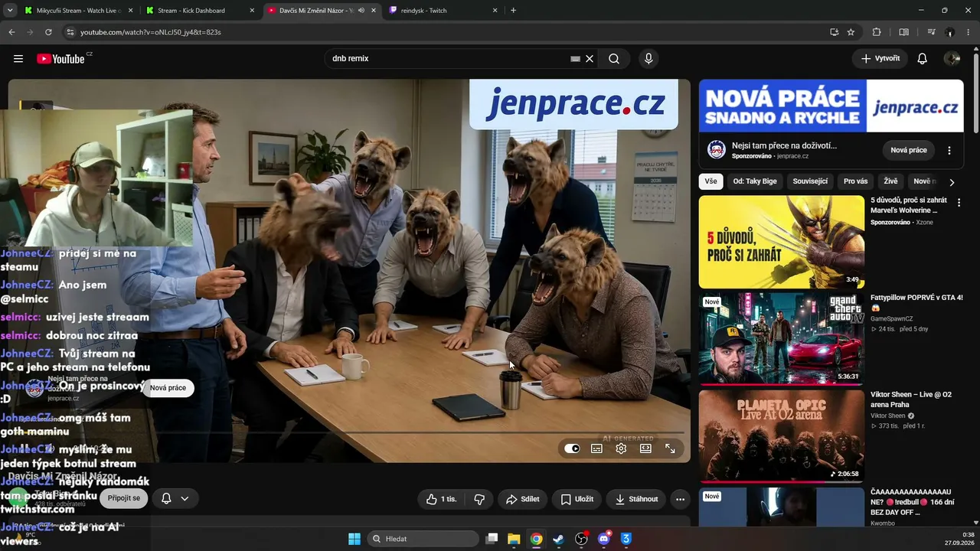Open YouTube notifications bell
The width and height of the screenshot is (980, 551).
tap(923, 59)
